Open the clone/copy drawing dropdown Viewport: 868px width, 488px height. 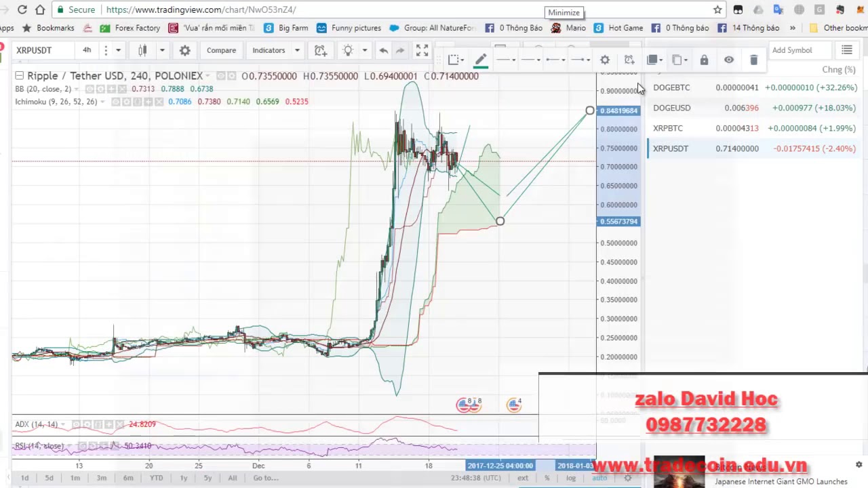[x=679, y=60]
